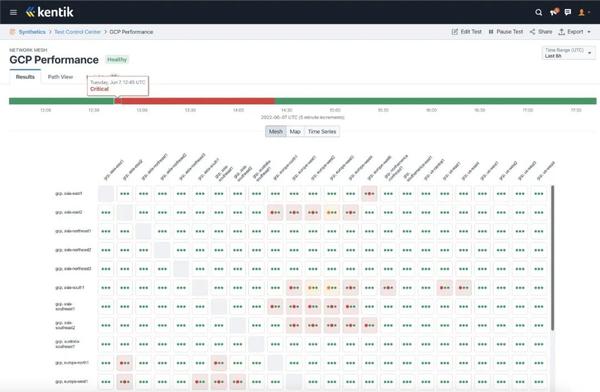Open the megaphone announcements icon
This screenshot has width=600, height=392.
click(x=554, y=12)
